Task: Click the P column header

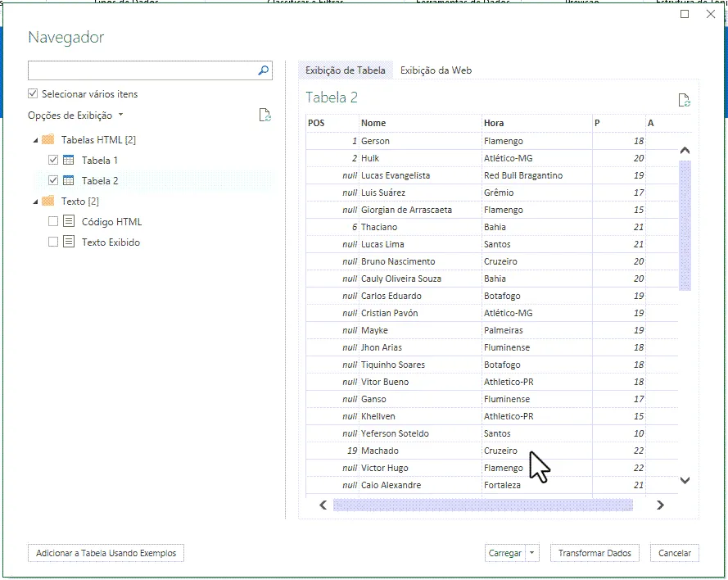Action: (x=619, y=123)
